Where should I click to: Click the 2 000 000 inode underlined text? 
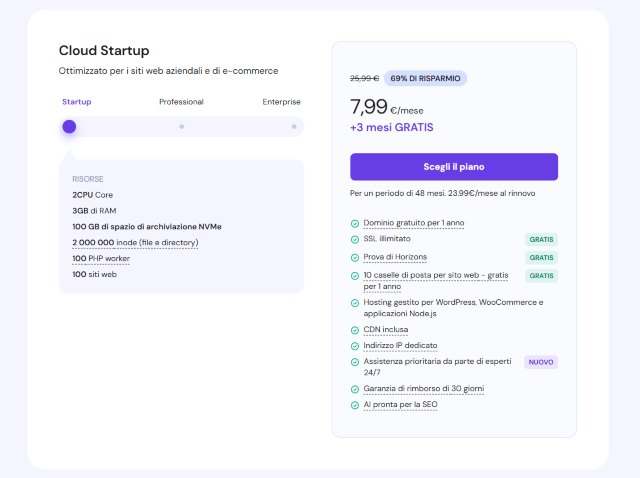pos(135,242)
